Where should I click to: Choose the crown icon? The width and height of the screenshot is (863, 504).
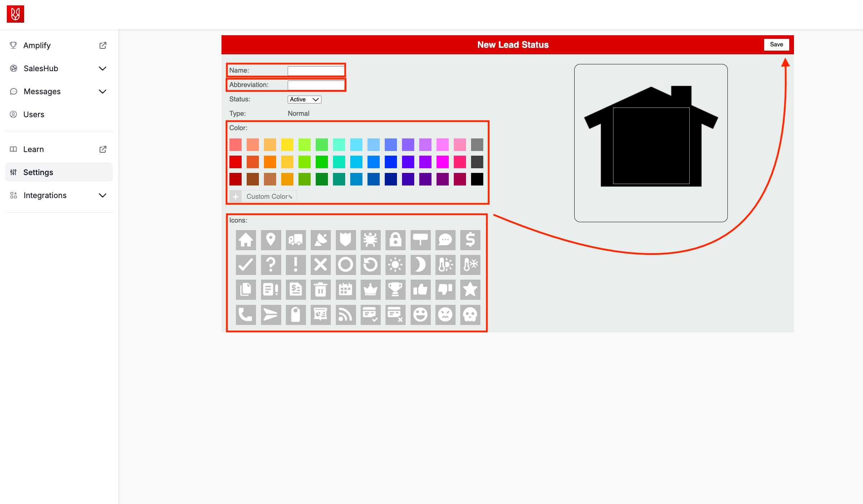click(370, 290)
